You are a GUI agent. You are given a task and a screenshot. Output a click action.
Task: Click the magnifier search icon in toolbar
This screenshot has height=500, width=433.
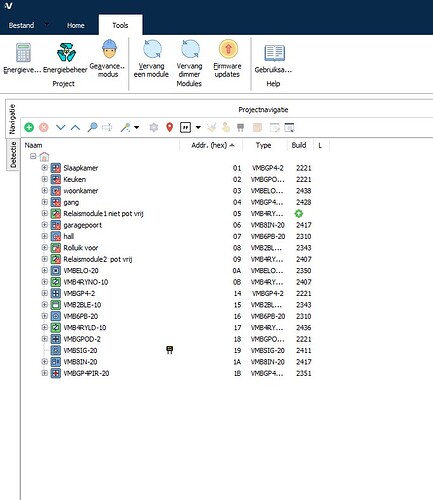click(x=92, y=127)
